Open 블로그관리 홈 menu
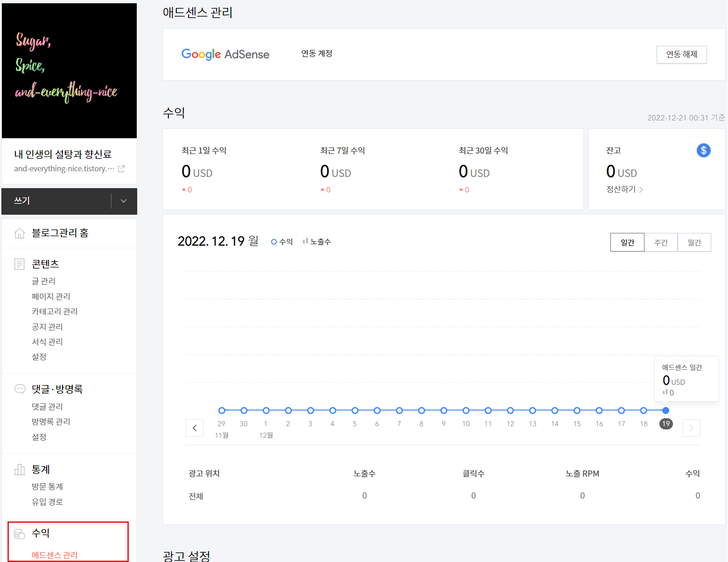The height and width of the screenshot is (562, 728). [60, 233]
